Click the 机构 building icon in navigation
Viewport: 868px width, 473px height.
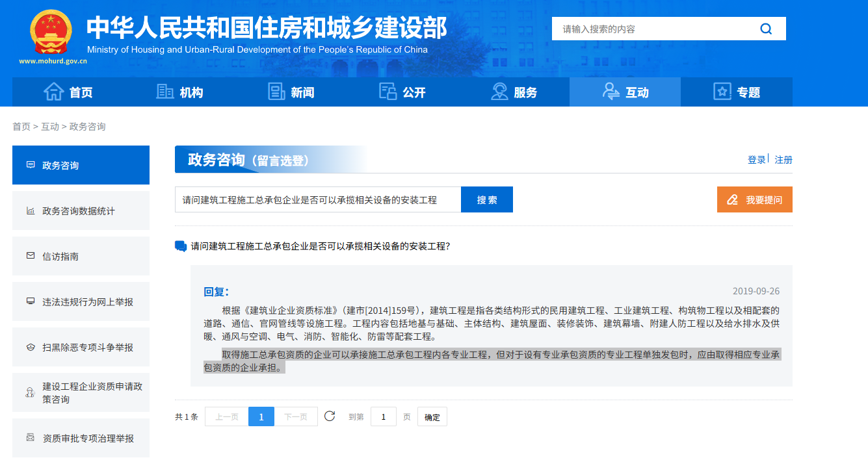[x=165, y=92]
